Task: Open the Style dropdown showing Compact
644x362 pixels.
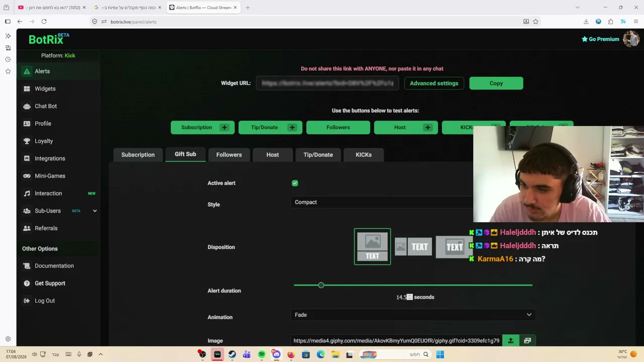Action: [382, 202]
